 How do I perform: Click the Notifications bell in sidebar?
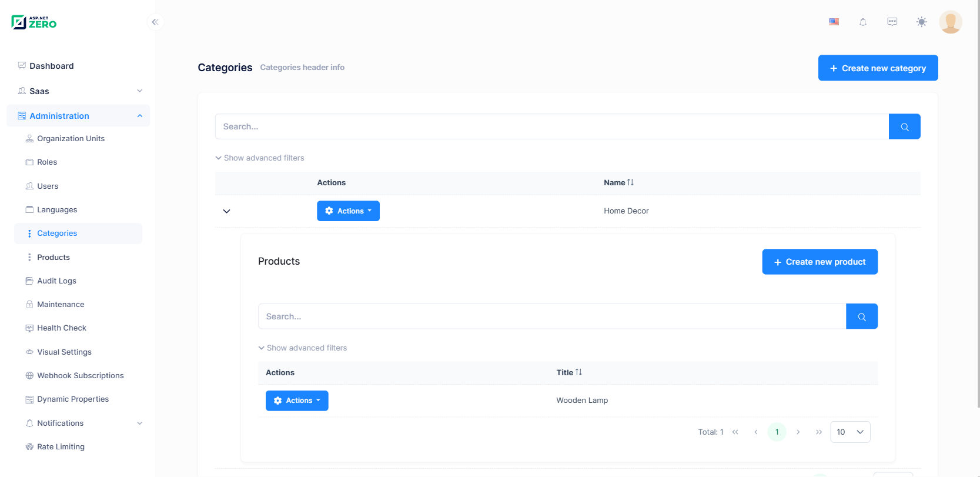29,423
